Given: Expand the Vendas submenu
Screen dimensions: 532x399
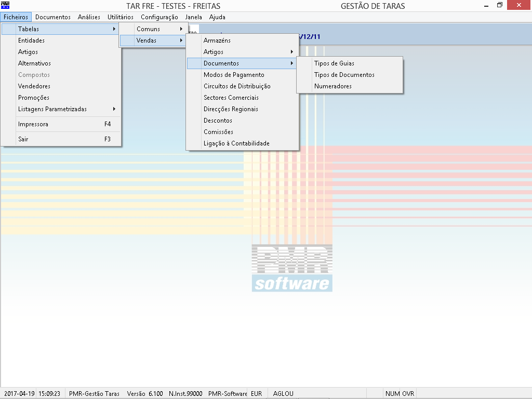Looking at the screenshot, I should 153,41.
